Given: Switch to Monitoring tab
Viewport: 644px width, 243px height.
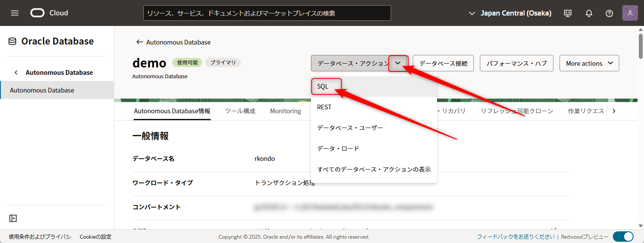Looking at the screenshot, I should click(285, 111).
